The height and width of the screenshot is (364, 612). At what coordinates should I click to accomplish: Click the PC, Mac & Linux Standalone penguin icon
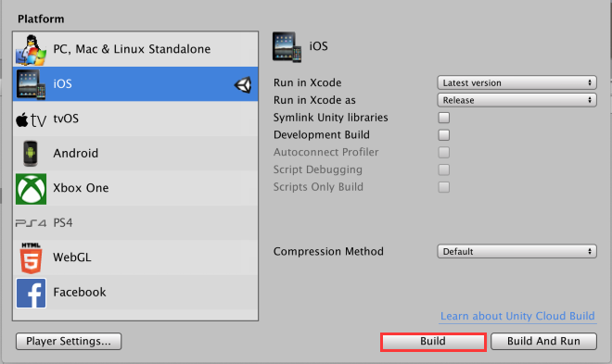31,49
